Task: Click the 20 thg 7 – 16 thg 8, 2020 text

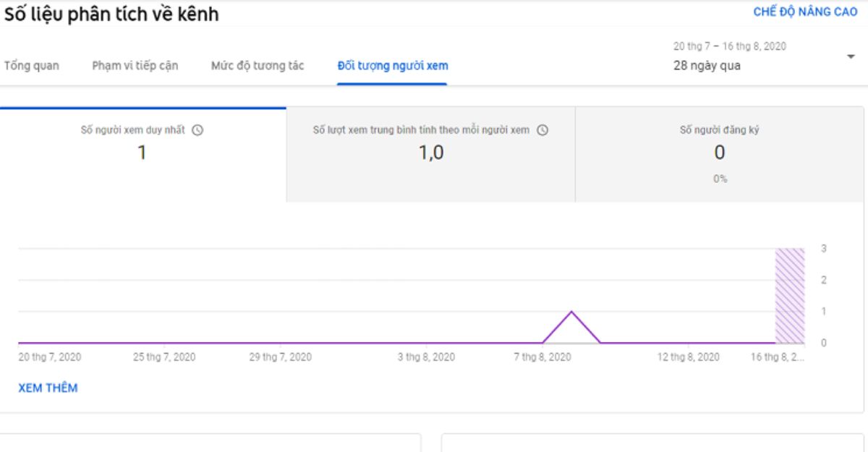Action: pos(730,46)
